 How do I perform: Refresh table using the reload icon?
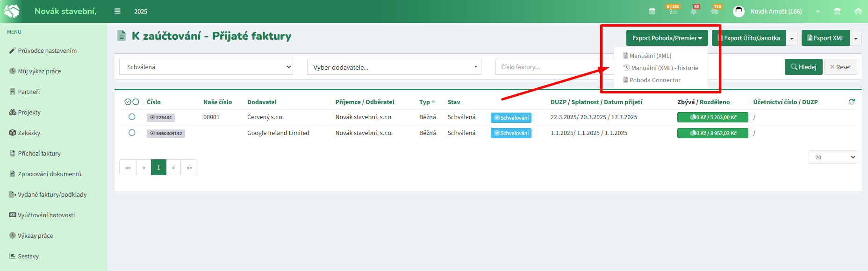pos(852,102)
